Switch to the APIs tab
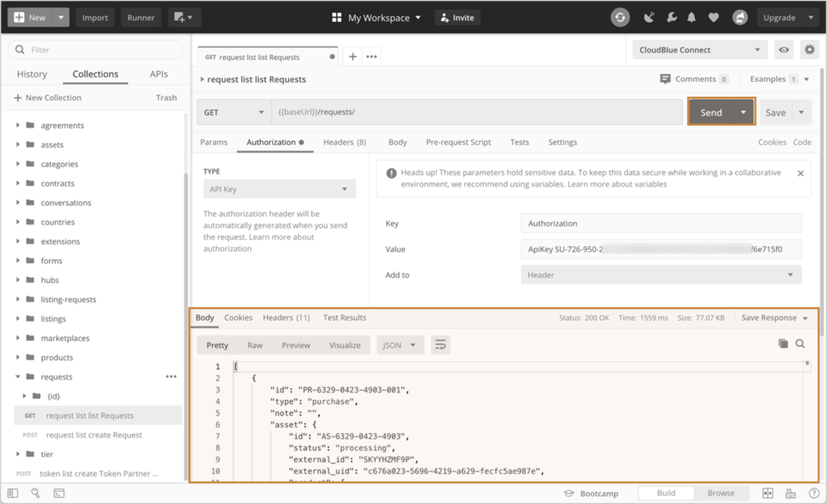The width and height of the screenshot is (827, 504). 159,74
